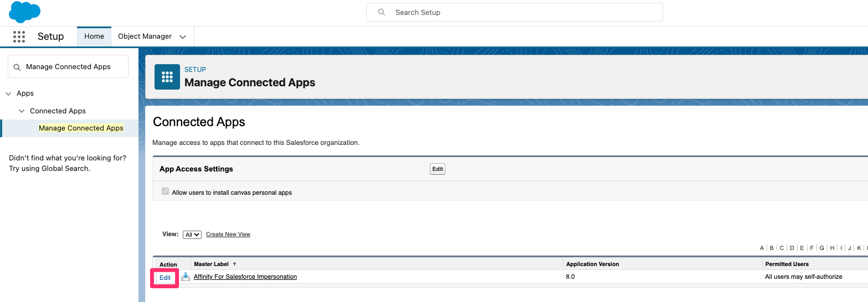Click Edit button in App Access Settings
Screen dimensions: 868x302
(438, 169)
